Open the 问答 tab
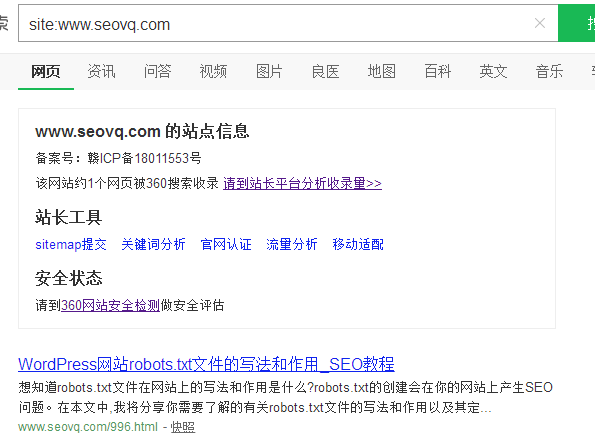This screenshot has height=446, width=595. [x=157, y=71]
